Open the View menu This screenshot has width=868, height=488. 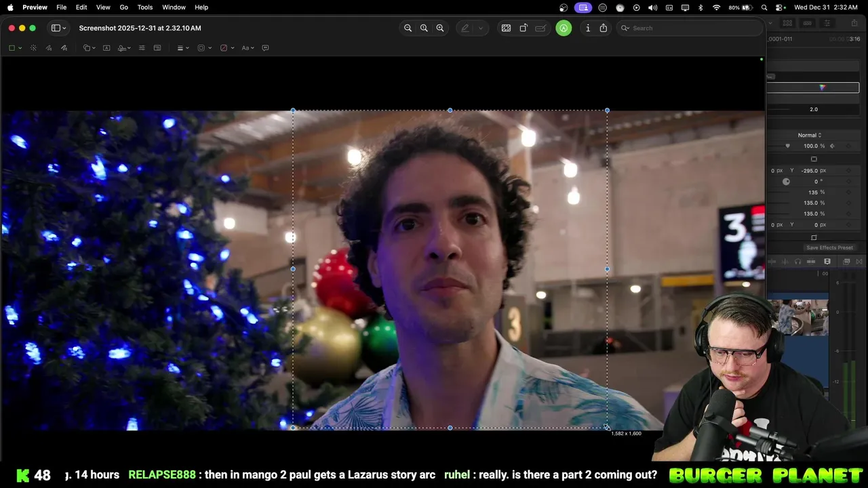pyautogui.click(x=103, y=7)
